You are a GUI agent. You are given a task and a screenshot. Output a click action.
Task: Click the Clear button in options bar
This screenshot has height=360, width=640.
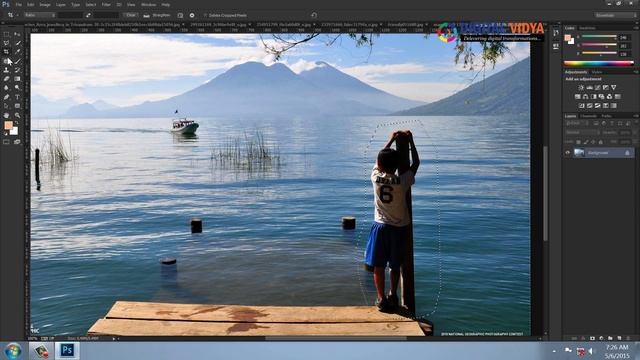(131, 15)
